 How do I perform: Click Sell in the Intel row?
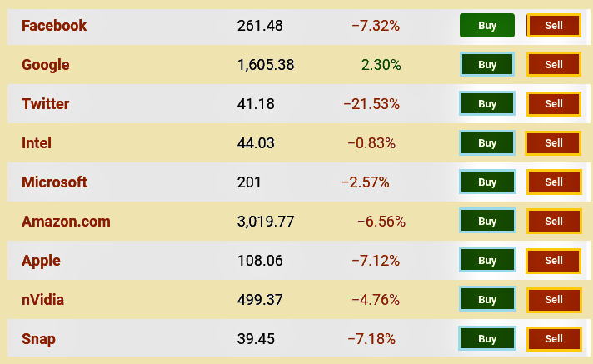tap(553, 143)
